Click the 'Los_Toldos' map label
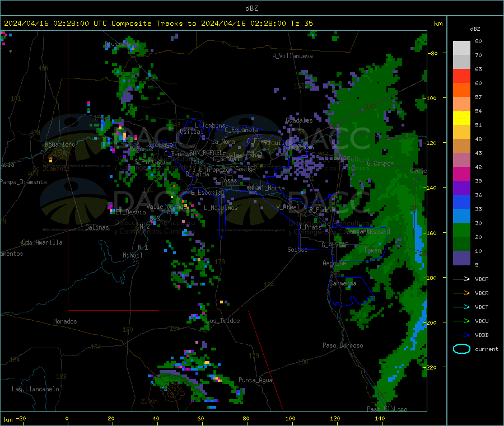 (x=223, y=321)
